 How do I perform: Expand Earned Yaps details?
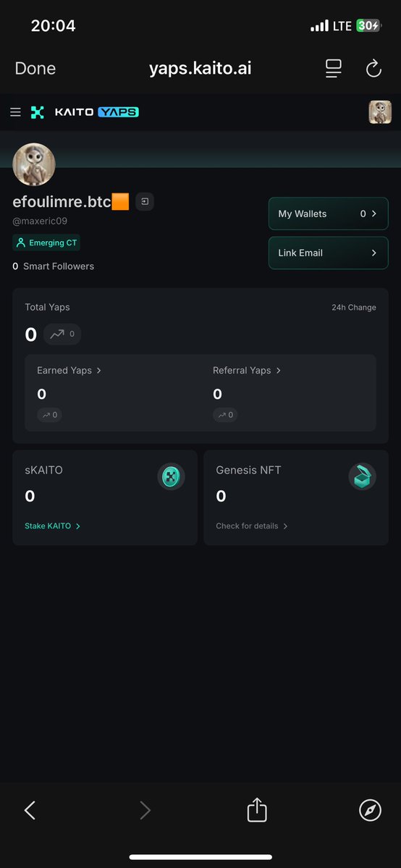(x=69, y=371)
